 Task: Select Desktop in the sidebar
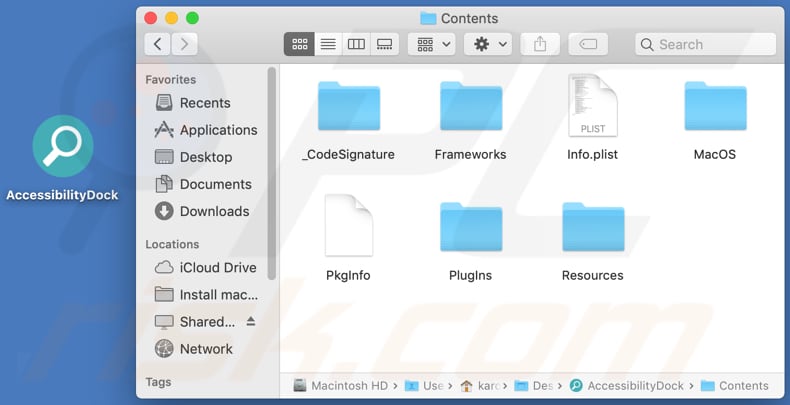tap(194, 157)
